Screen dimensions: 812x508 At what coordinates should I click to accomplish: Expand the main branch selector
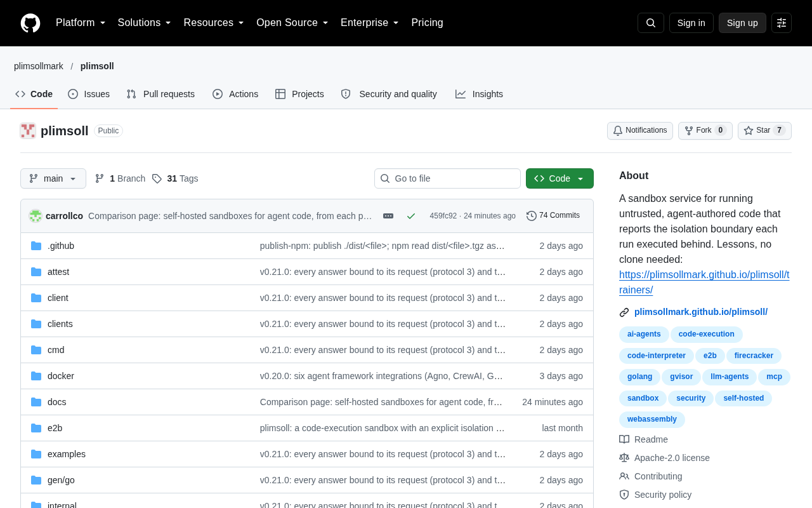(x=53, y=178)
